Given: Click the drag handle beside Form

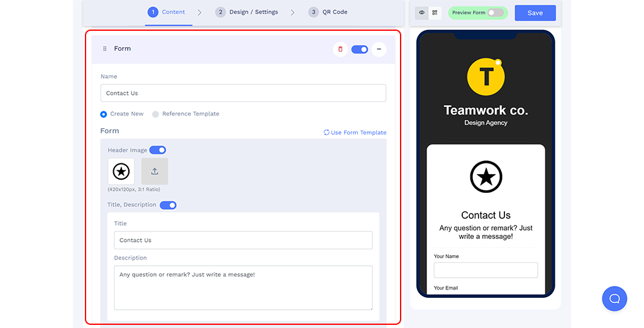Looking at the screenshot, I should 105,49.
